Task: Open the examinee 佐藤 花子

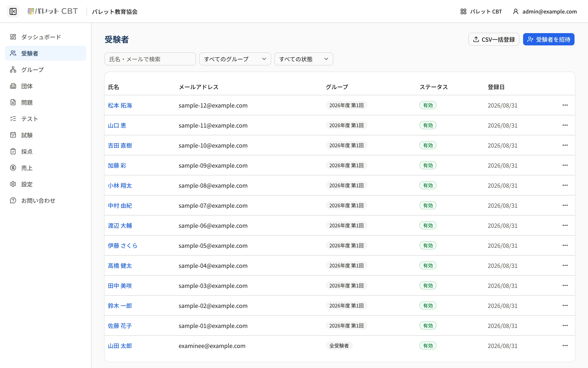Action: 120,326
